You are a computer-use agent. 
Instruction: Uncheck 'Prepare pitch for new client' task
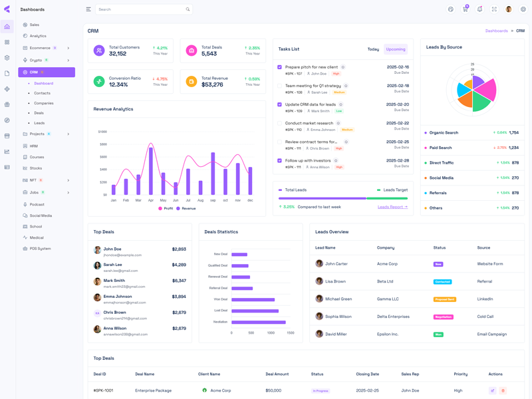click(280, 67)
